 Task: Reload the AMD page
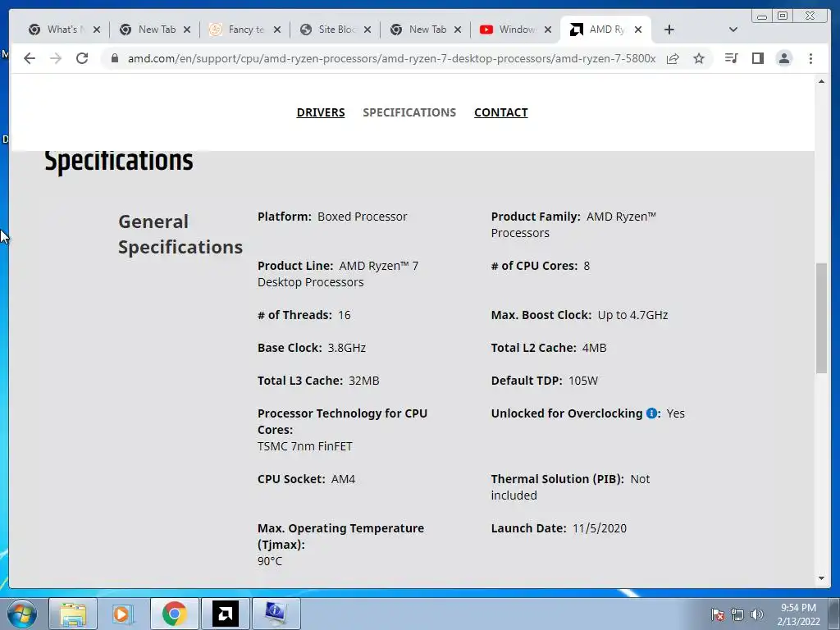[82, 58]
